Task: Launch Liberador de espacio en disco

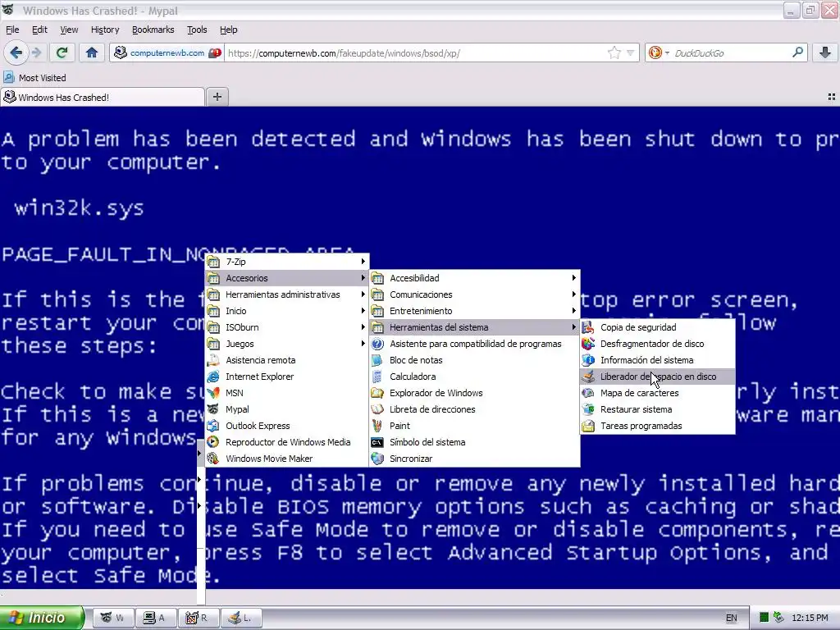Action: click(657, 377)
